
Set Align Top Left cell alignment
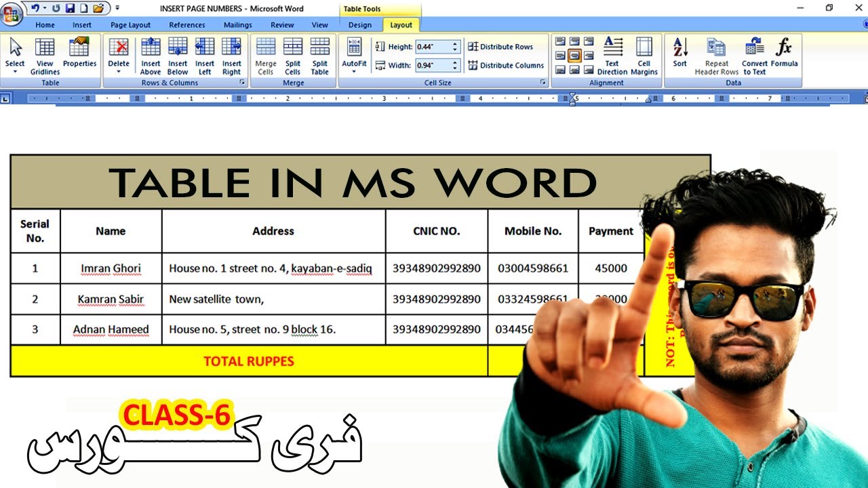pyautogui.click(x=560, y=42)
